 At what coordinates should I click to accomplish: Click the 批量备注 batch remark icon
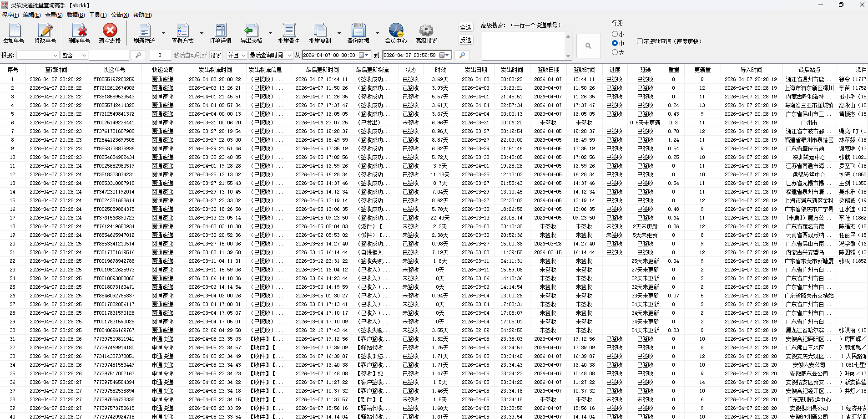(289, 33)
